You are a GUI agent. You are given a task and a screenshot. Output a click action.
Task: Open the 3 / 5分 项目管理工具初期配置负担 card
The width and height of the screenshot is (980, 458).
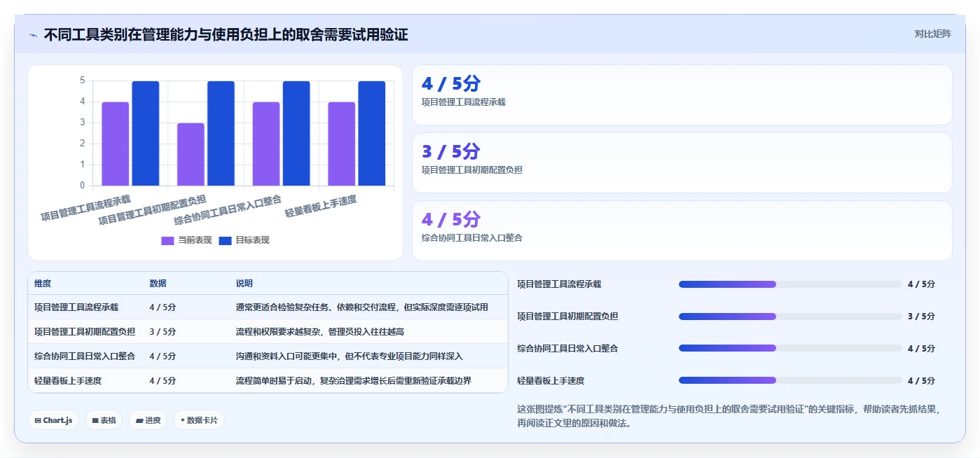[682, 162]
